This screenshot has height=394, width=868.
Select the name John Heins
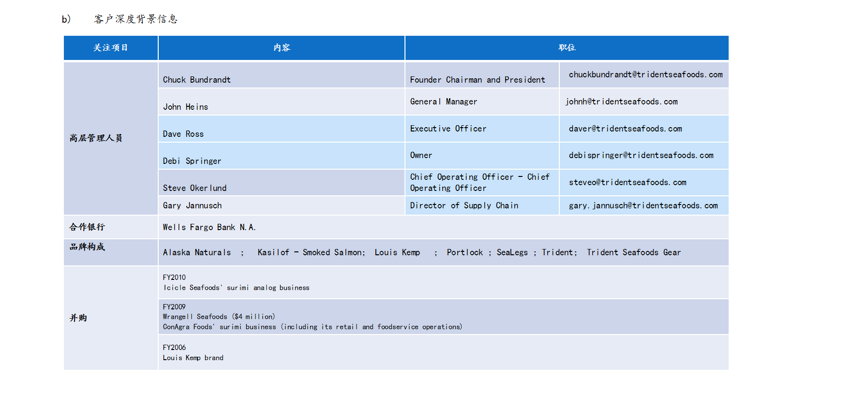[185, 107]
